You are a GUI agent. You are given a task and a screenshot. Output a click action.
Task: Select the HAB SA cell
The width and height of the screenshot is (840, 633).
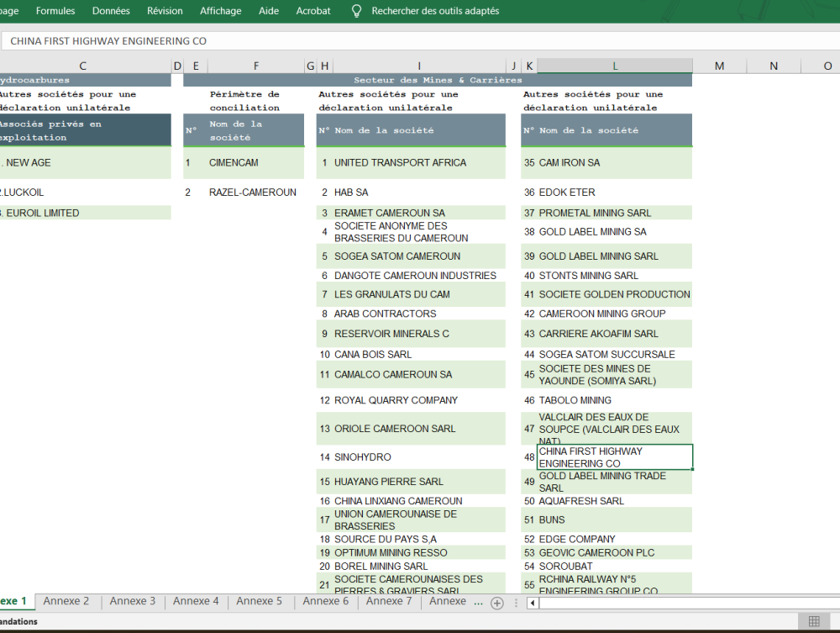click(x=419, y=193)
